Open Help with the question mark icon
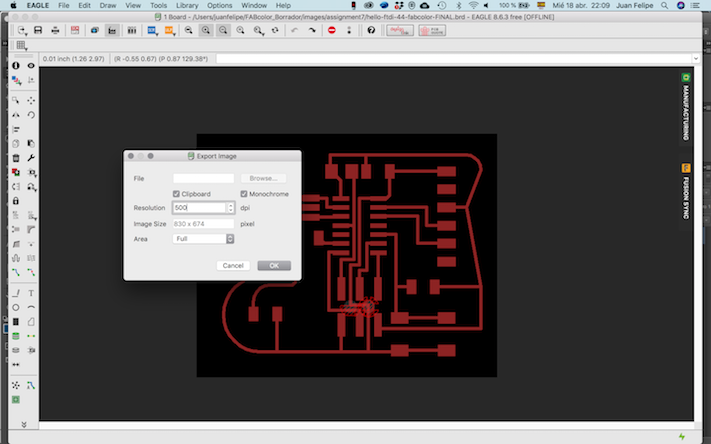Screen dimensions: 711x444 371,31
